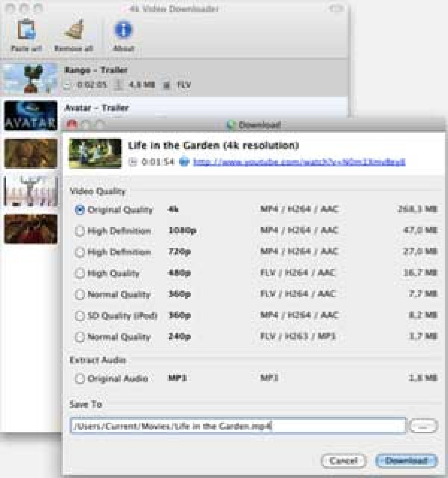This screenshot has height=478, width=448.
Task: Select the Rango - Trailer thumbnail
Action: tap(30, 78)
